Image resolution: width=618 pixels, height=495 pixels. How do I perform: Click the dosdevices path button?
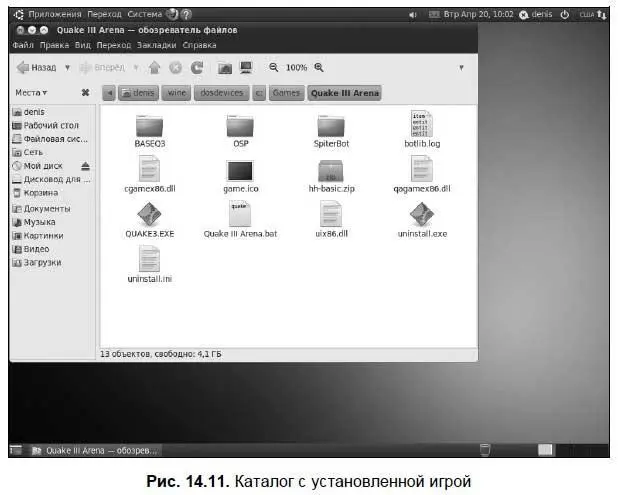(220, 93)
